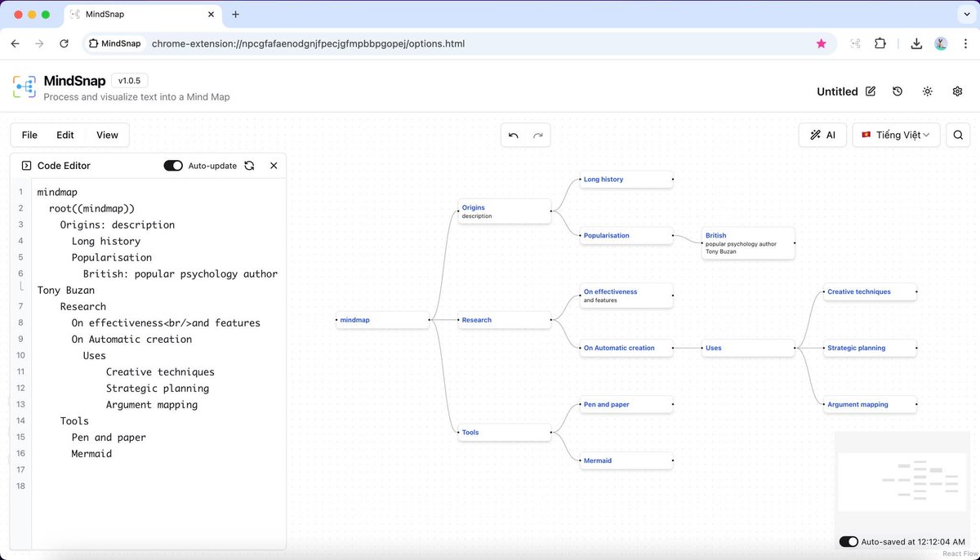The width and height of the screenshot is (980, 560).
Task: Select the Long history node
Action: 626,180
